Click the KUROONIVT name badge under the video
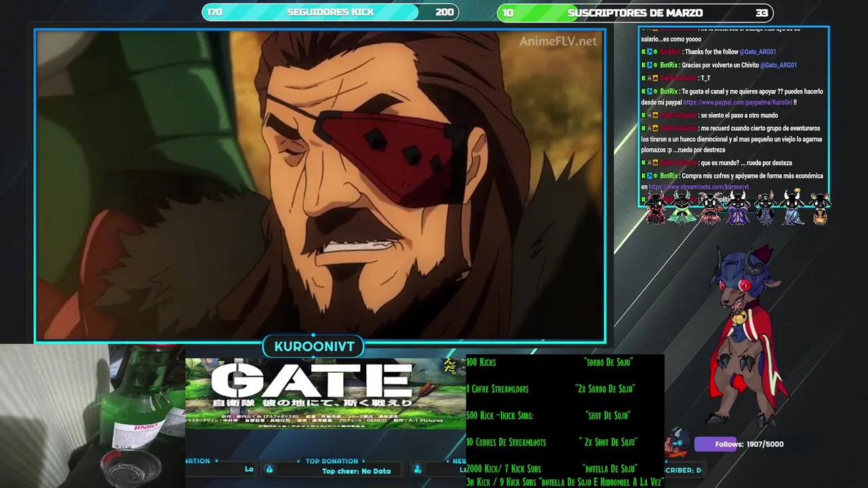 point(314,346)
